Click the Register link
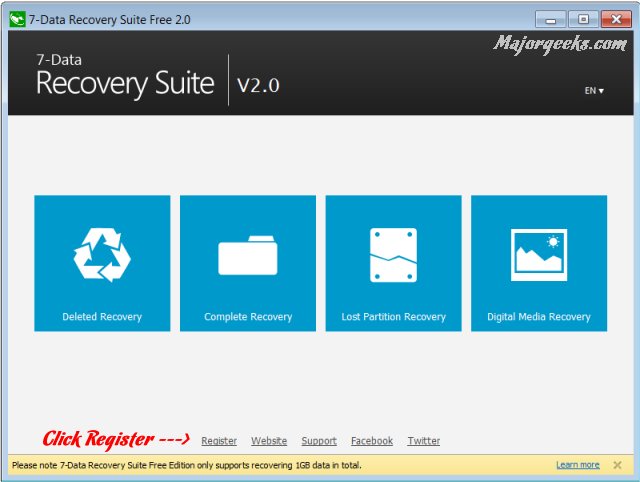The height and width of the screenshot is (482, 640). tap(219, 441)
